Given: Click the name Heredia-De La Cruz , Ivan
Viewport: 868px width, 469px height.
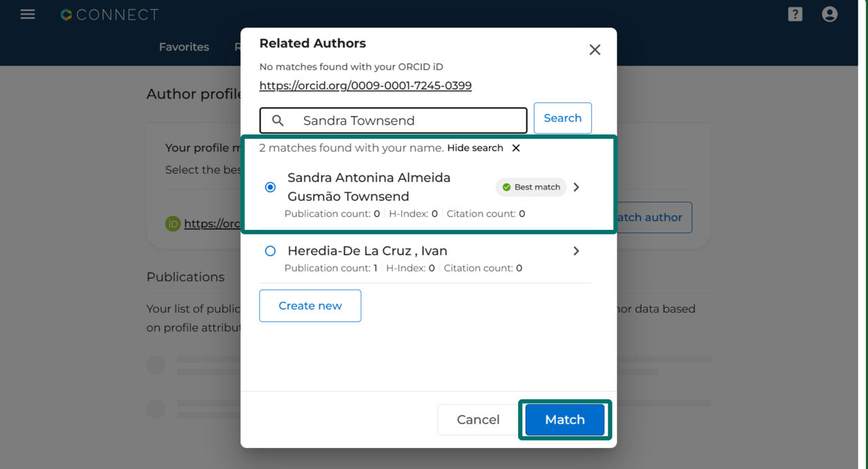Looking at the screenshot, I should pyautogui.click(x=368, y=251).
